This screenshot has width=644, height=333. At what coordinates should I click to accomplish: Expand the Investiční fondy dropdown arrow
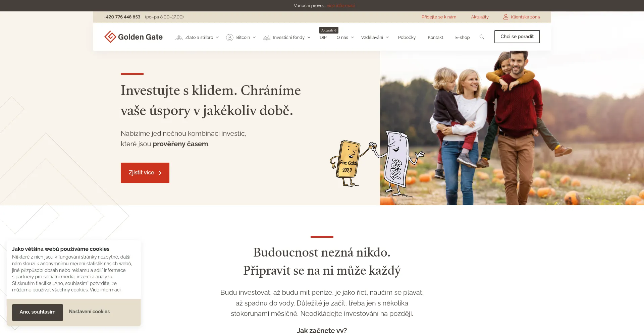pyautogui.click(x=309, y=38)
